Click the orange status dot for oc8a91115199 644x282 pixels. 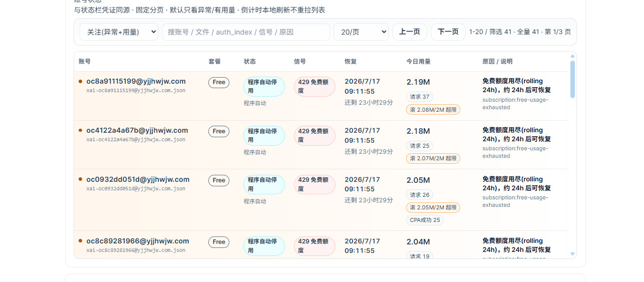[80, 81]
